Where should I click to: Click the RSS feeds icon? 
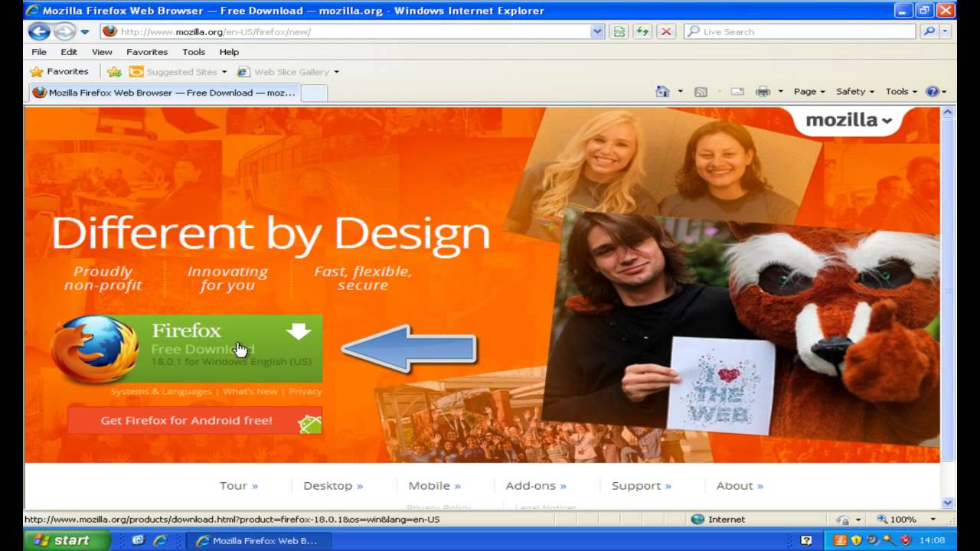pos(701,91)
